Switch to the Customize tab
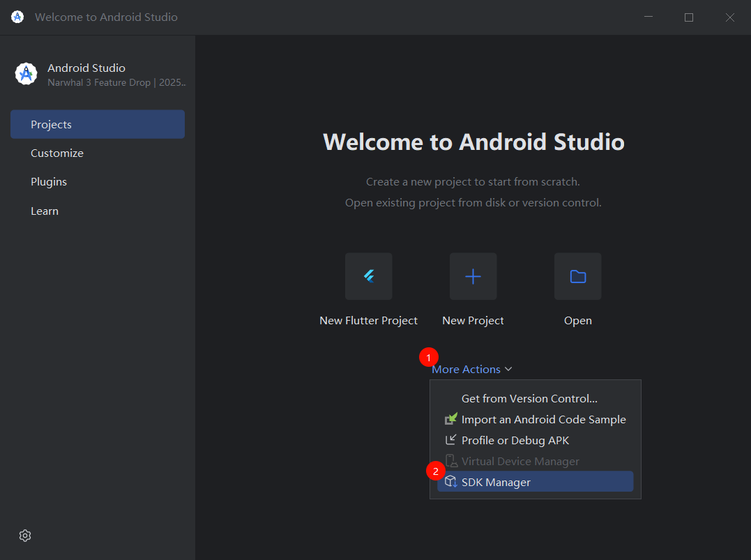The width and height of the screenshot is (751, 560). [97, 153]
